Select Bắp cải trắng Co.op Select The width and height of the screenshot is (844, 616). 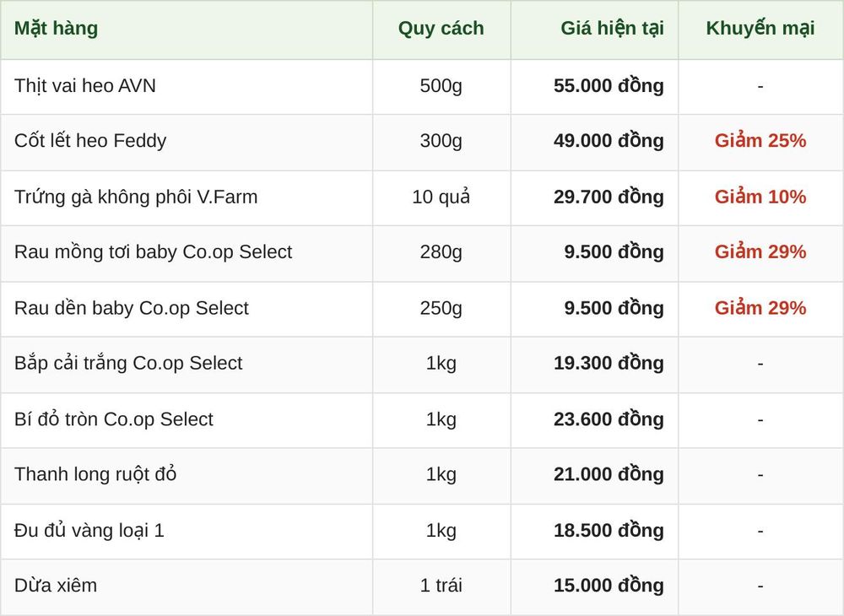click(x=128, y=363)
